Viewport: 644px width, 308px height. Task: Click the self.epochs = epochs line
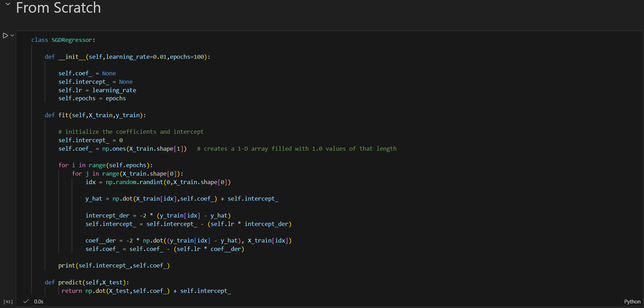coord(92,98)
